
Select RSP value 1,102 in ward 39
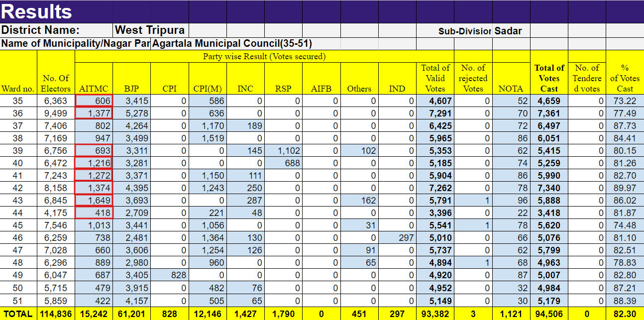point(283,151)
